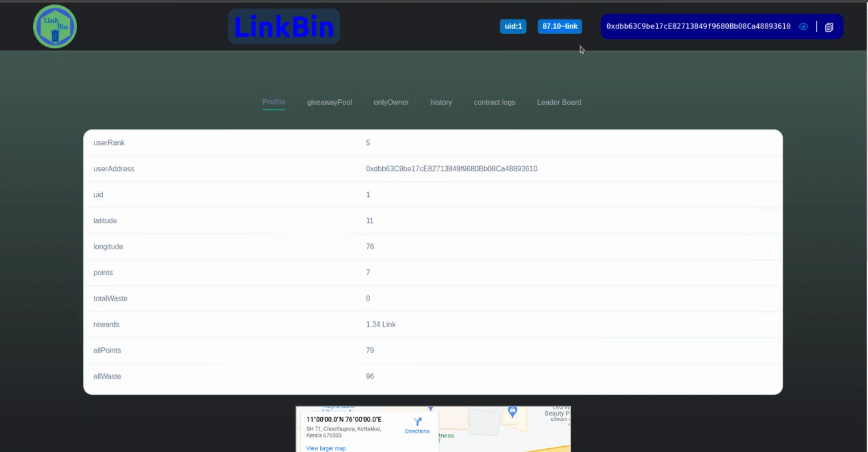View the Leader Board tab

(559, 103)
